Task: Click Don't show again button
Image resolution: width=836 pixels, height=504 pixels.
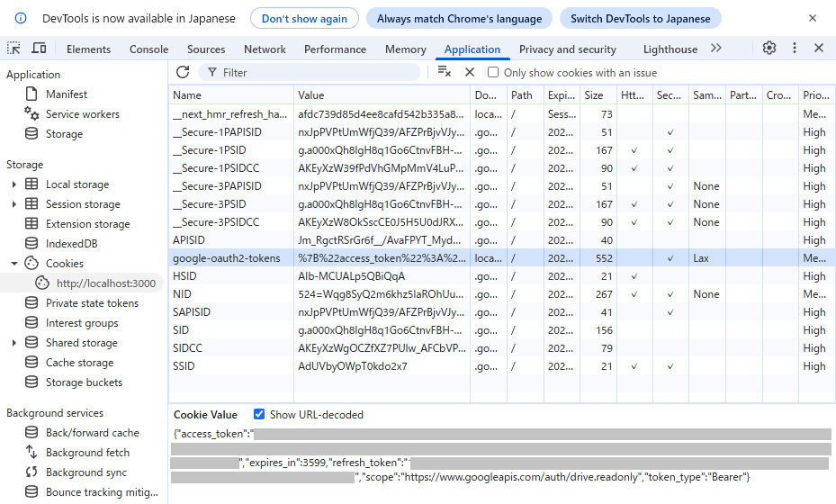Action: pyautogui.click(x=304, y=19)
